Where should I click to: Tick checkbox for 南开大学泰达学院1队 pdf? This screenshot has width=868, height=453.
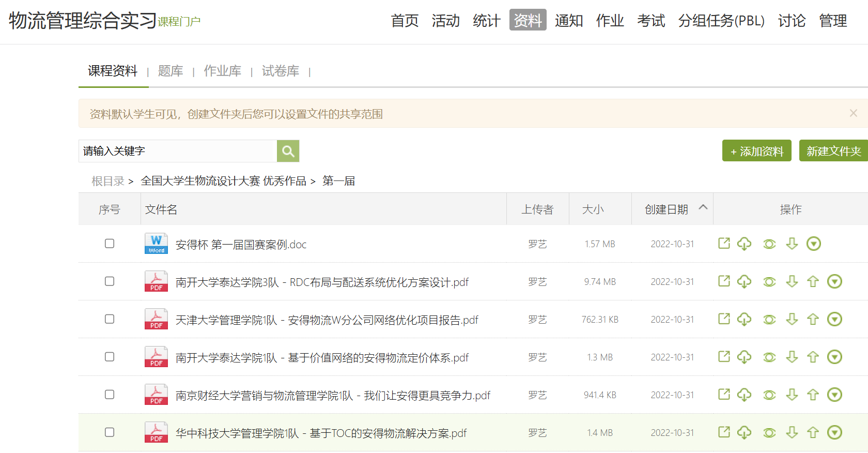click(110, 356)
